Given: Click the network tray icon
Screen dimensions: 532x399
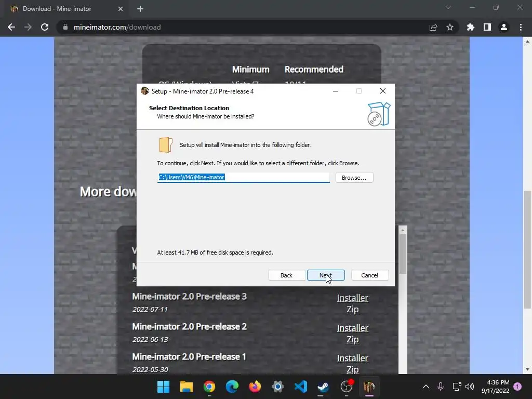Looking at the screenshot, I should pos(457,387).
